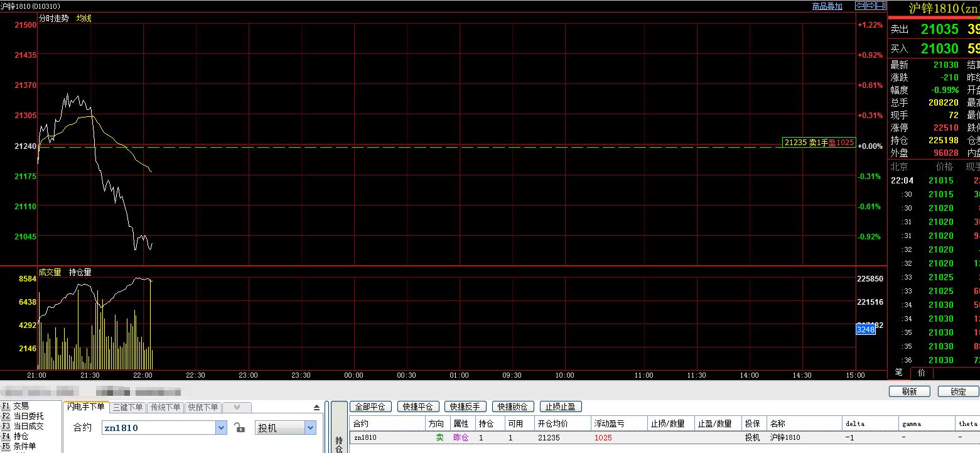Click the 快捷反手 button
Viewport: 980px width, 453px height.
coord(465,407)
